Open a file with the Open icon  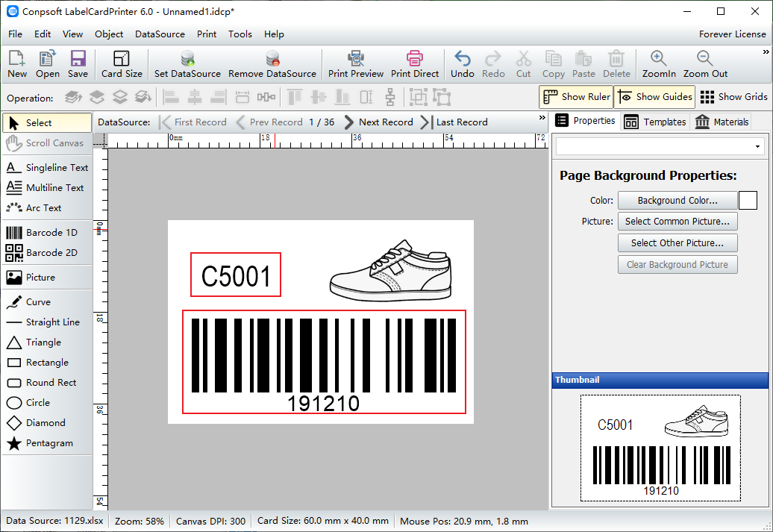(47, 65)
